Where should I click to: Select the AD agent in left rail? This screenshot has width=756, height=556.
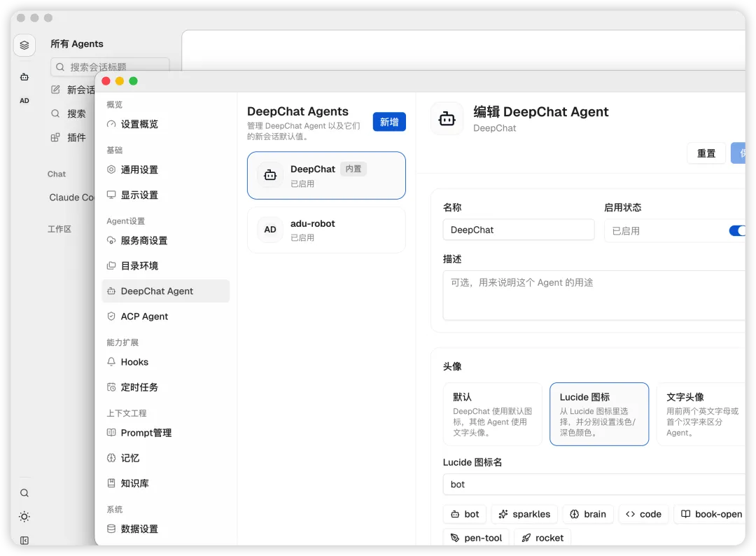pyautogui.click(x=24, y=100)
